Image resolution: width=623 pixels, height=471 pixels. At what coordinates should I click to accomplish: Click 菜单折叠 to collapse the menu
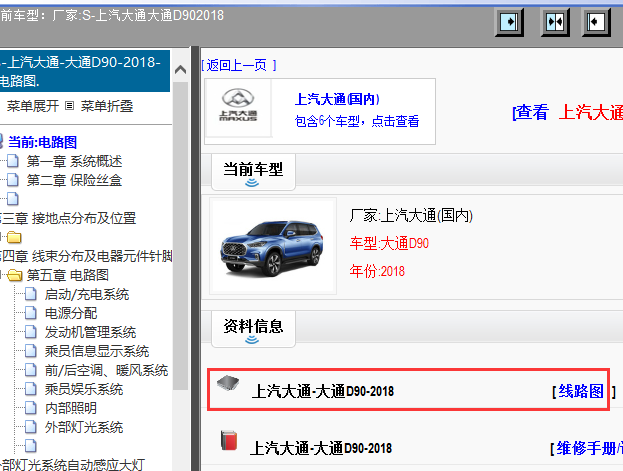pos(106,106)
